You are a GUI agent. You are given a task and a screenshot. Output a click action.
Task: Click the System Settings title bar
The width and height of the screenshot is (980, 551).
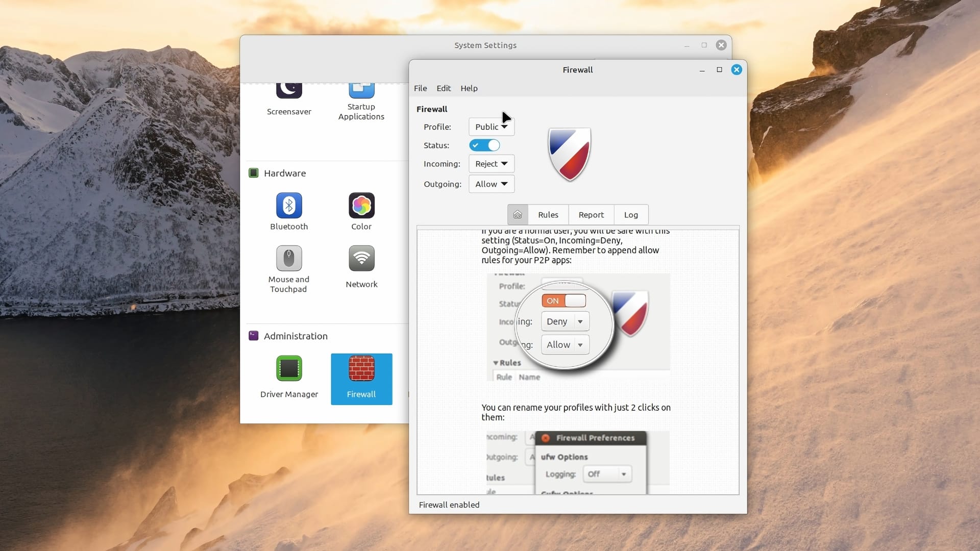pos(485,45)
